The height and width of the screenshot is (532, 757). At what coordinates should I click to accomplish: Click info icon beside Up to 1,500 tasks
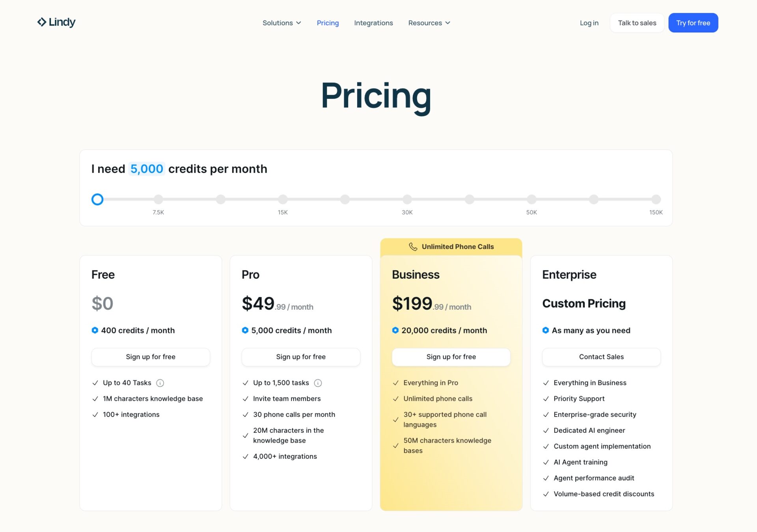[318, 383]
